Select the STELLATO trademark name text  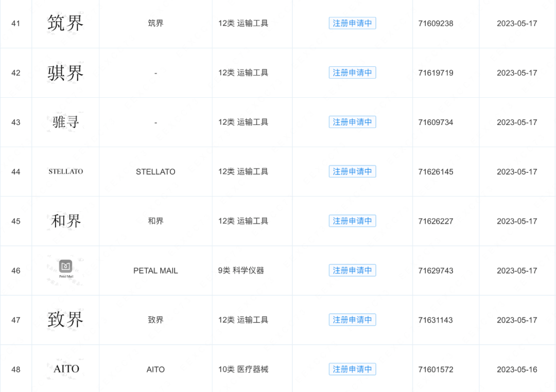tap(155, 172)
